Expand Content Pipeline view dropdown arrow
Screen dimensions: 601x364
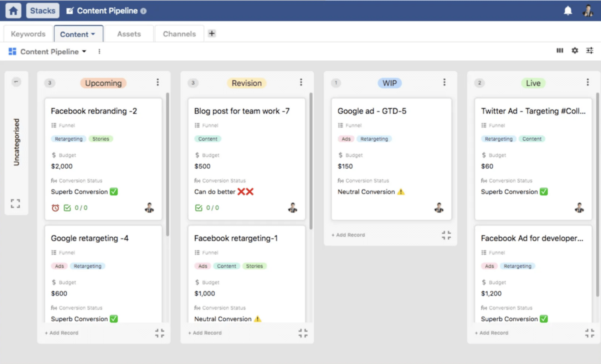(x=84, y=51)
